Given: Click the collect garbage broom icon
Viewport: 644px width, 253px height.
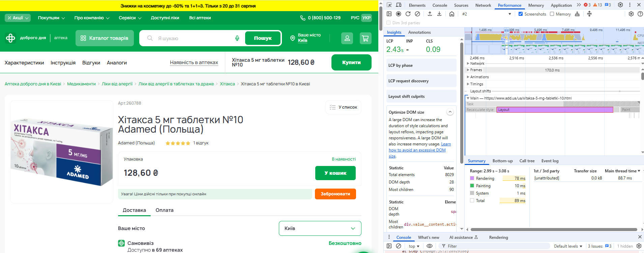Looking at the screenshot, I should tap(577, 14).
